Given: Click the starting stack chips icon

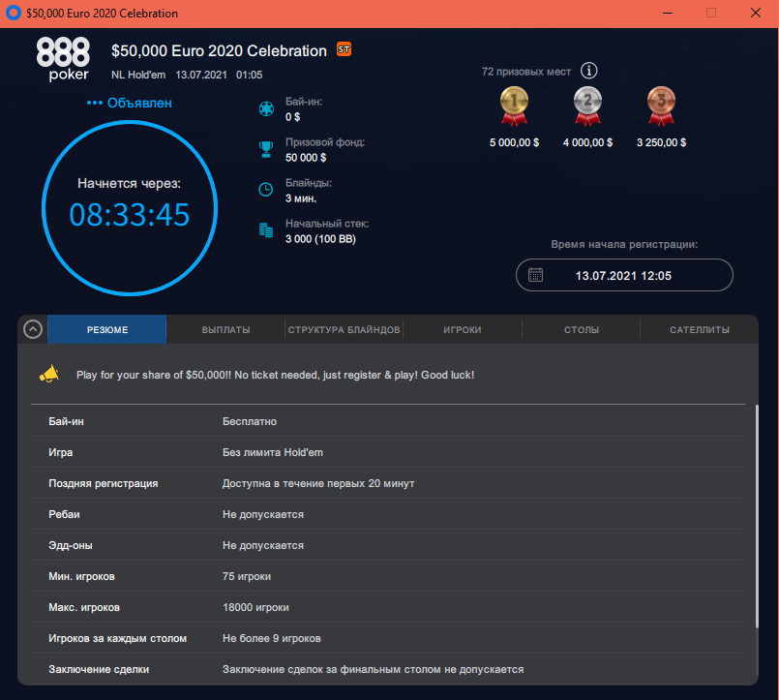Looking at the screenshot, I should point(266,230).
